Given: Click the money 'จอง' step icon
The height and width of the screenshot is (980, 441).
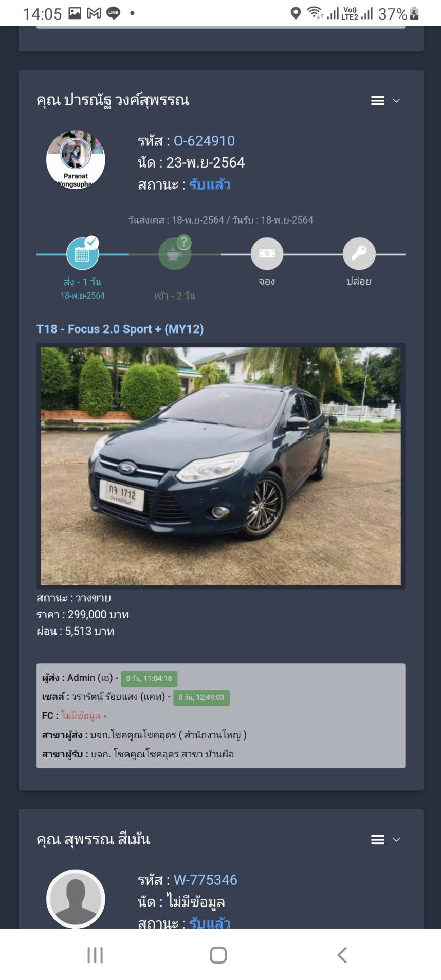Looking at the screenshot, I should (x=267, y=253).
